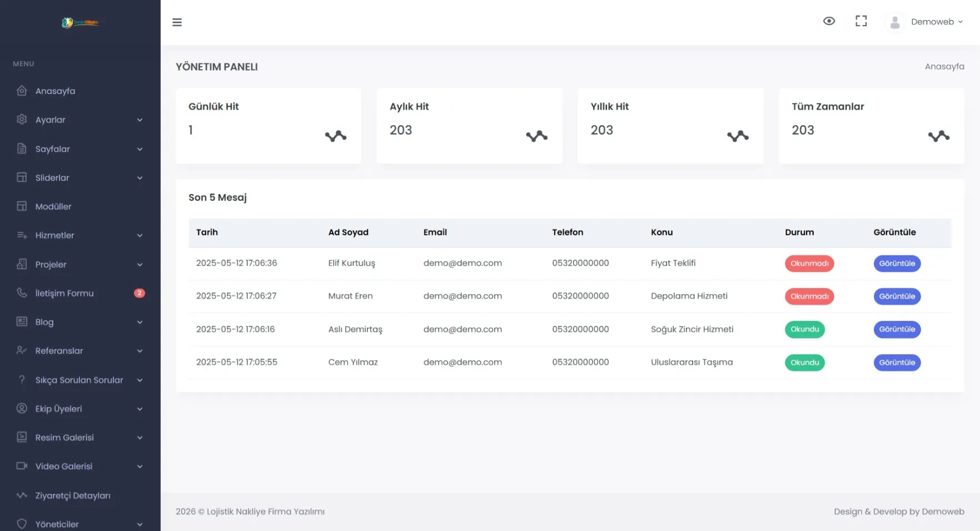The height and width of the screenshot is (531, 980).
Task: Toggle fullscreen mode icon
Action: point(861,21)
